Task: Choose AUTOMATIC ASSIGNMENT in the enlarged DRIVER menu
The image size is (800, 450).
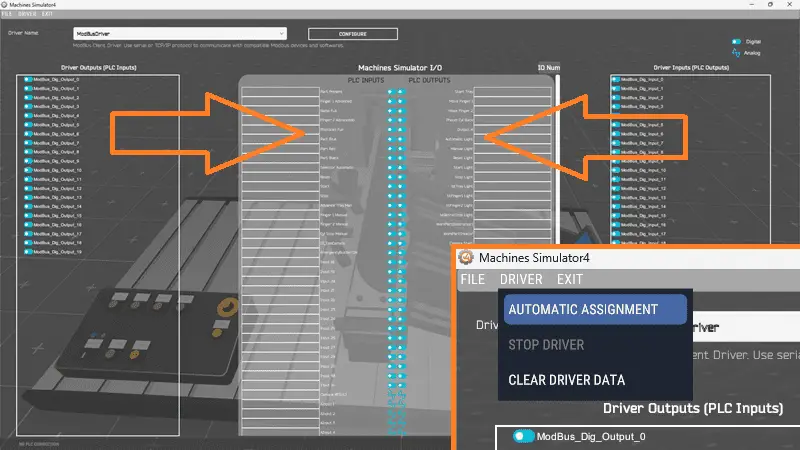Action: point(595,309)
